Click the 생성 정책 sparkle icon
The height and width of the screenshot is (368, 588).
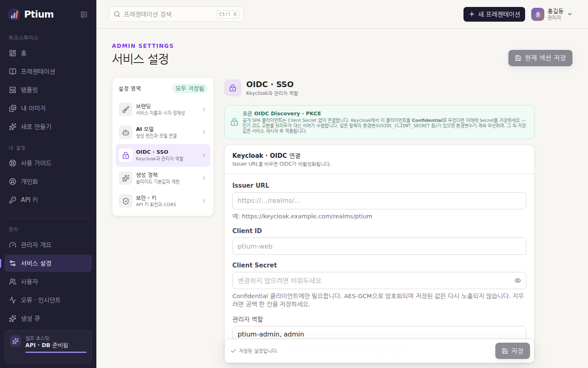pos(125,178)
